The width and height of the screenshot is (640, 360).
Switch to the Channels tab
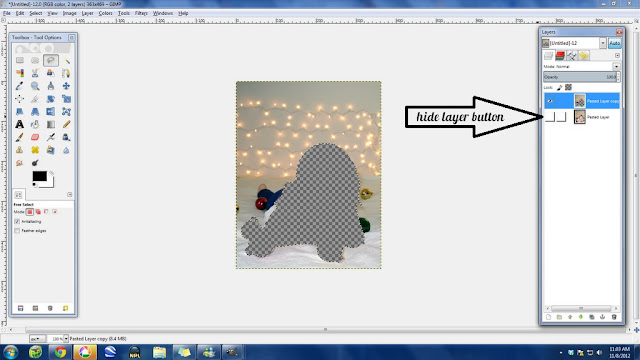560,56
